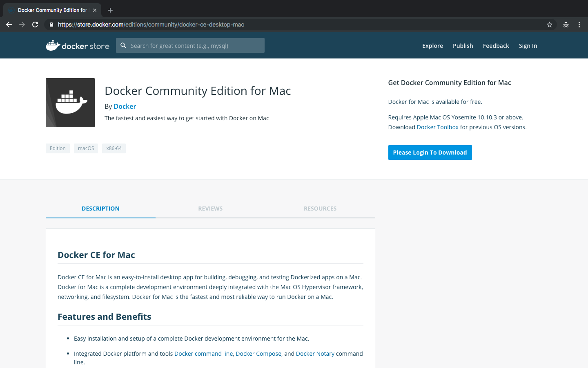This screenshot has width=588, height=368.
Task: Click the Get Docker Community Edition for Mac heading
Action: pyautogui.click(x=450, y=83)
